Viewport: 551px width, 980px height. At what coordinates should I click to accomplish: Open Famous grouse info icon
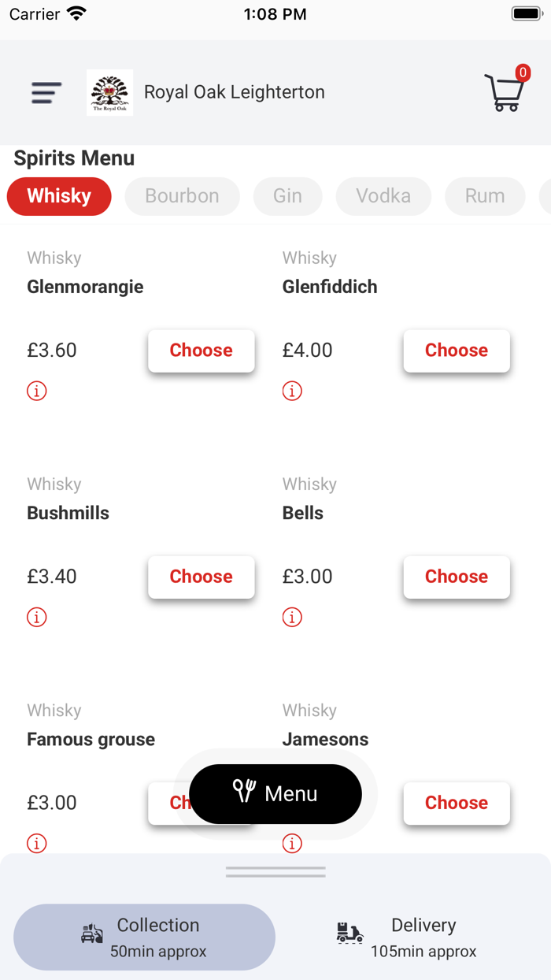(37, 843)
